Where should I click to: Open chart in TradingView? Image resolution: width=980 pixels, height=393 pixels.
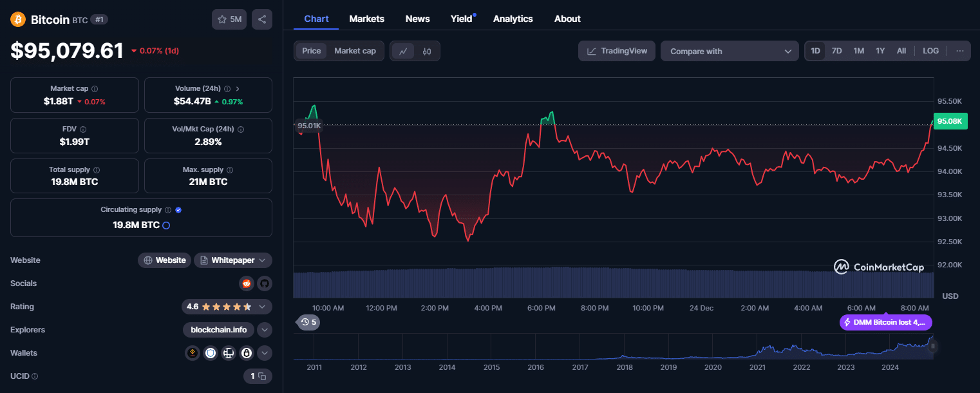coord(617,51)
